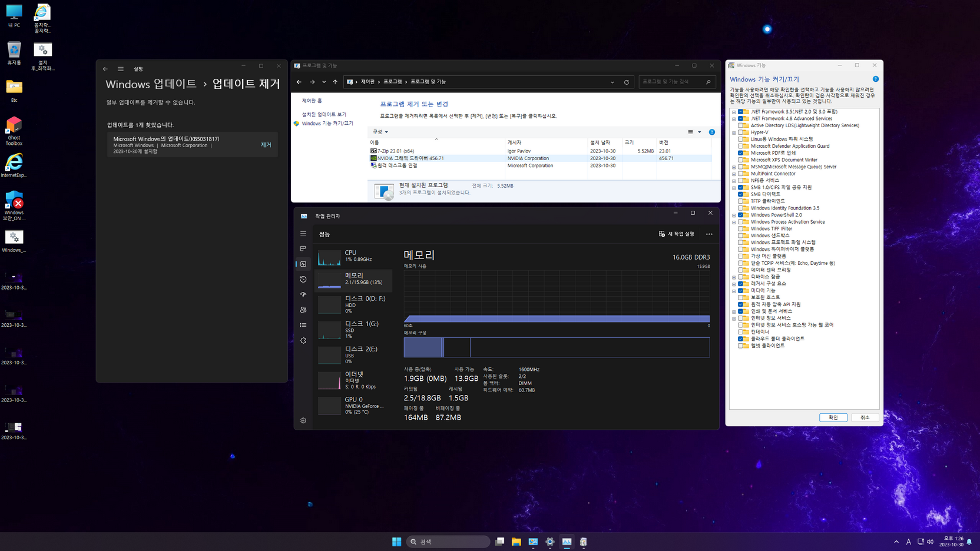This screenshot has height=551, width=980.
Task: Open Task Manager settings gear icon
Action: pos(303,420)
